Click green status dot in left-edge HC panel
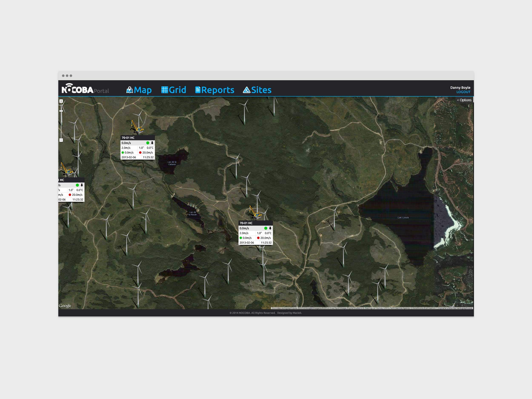 coord(77,185)
